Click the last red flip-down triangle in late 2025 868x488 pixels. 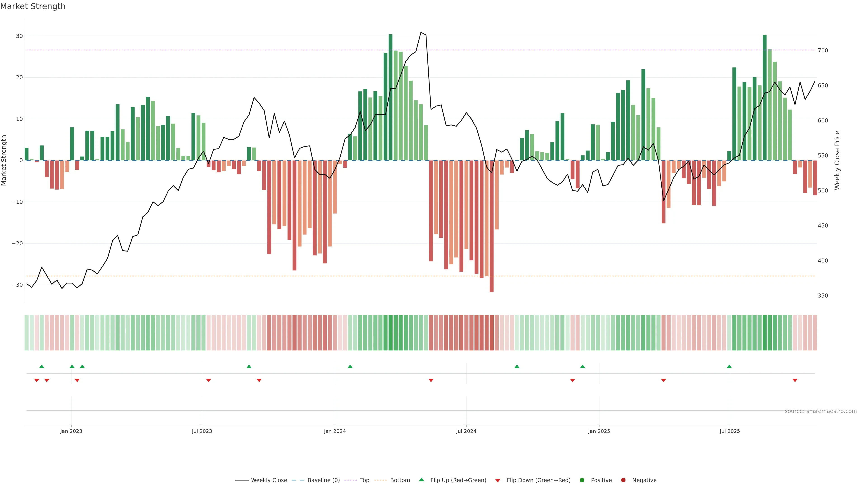(795, 380)
